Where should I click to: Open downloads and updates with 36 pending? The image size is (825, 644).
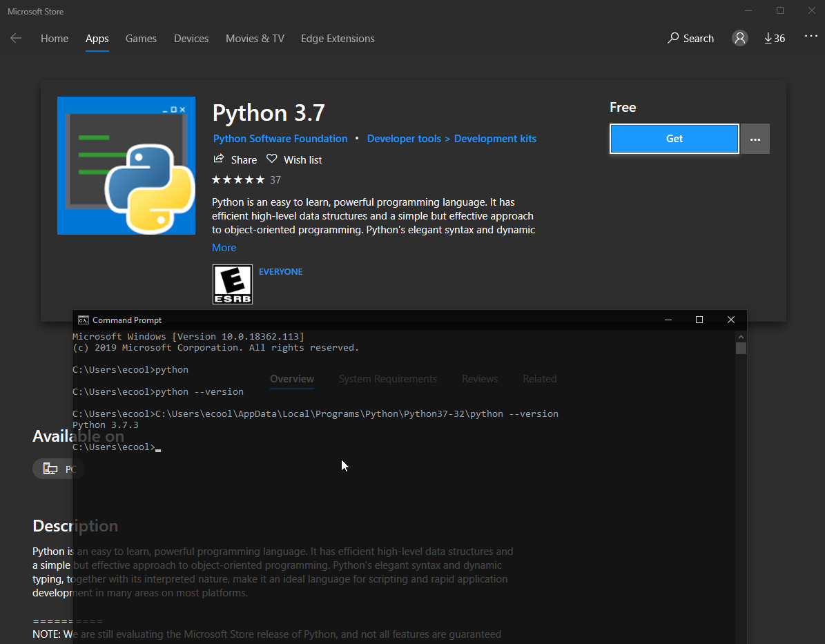[x=775, y=39]
